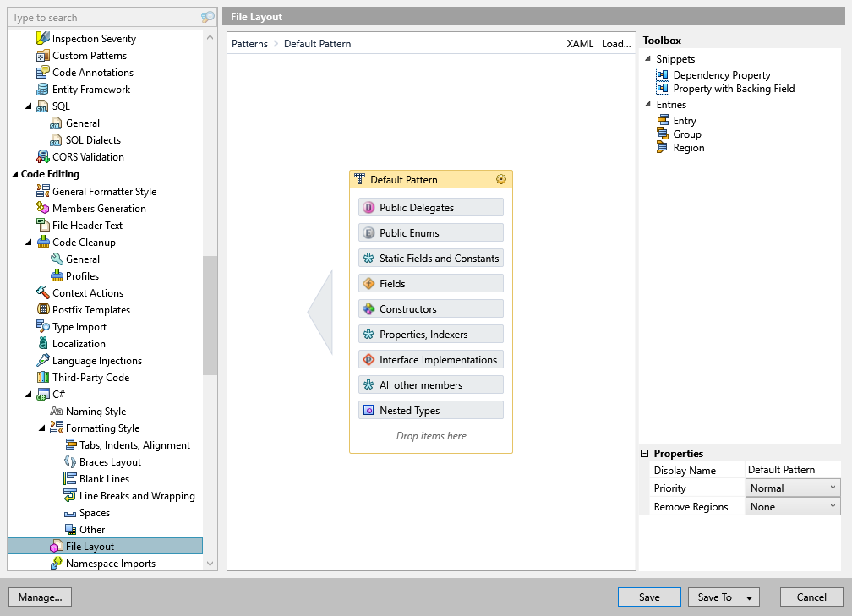Select the Constructors entry in the pattern
Image resolution: width=852 pixels, height=616 pixels.
tap(430, 308)
